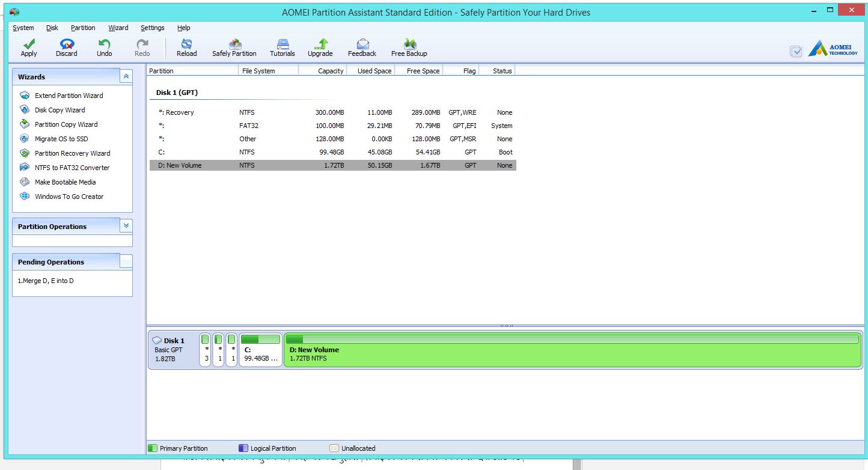Click the AOMEI Technology logo
868x470 pixels.
coord(833,49)
